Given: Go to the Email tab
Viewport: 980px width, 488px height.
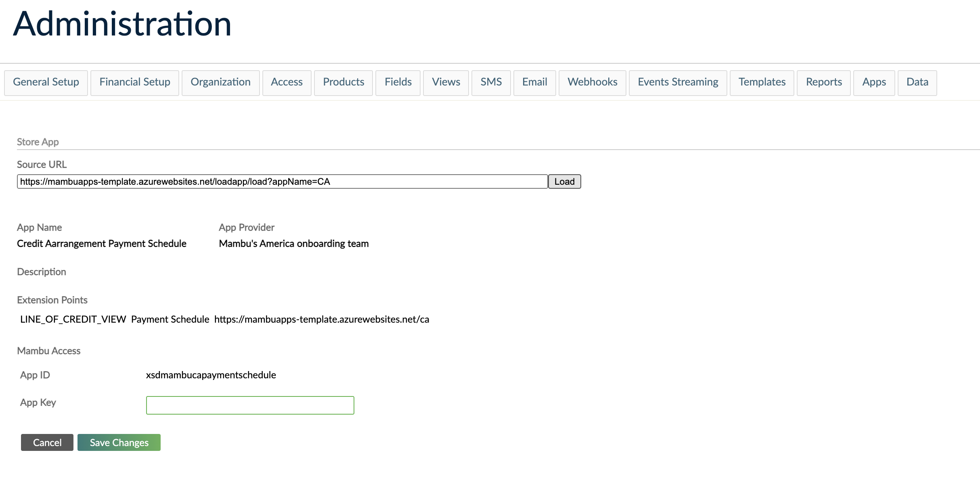Looking at the screenshot, I should pyautogui.click(x=534, y=82).
